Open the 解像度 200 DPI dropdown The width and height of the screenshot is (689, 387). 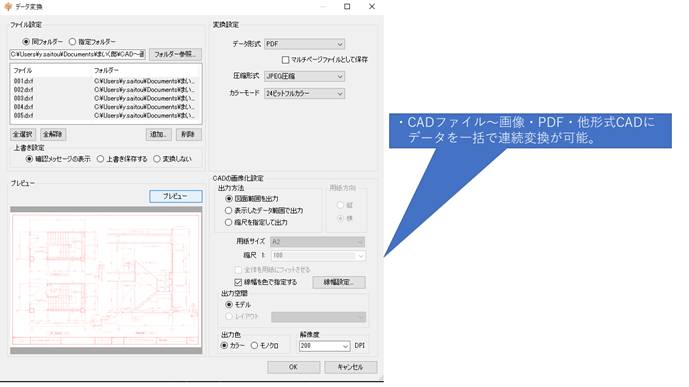[x=324, y=346]
